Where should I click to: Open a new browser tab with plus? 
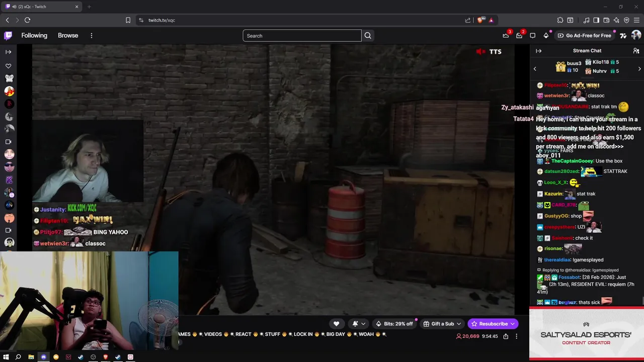[x=89, y=7]
